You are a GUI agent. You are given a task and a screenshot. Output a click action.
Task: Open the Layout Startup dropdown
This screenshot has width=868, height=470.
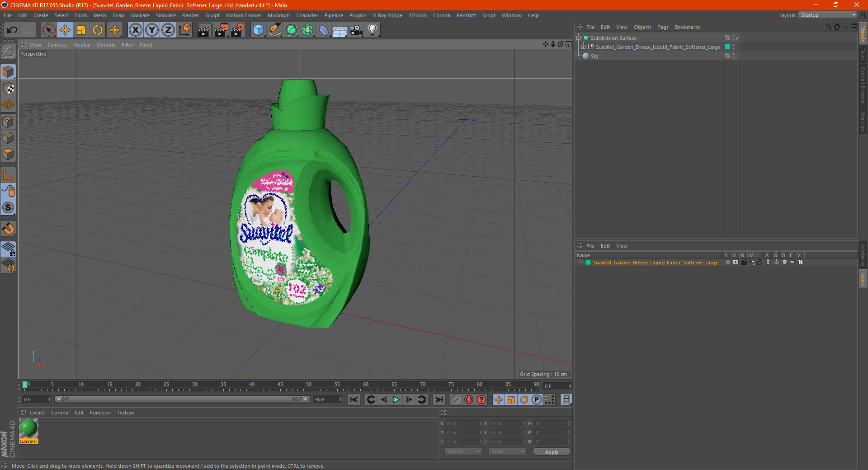[x=828, y=15]
